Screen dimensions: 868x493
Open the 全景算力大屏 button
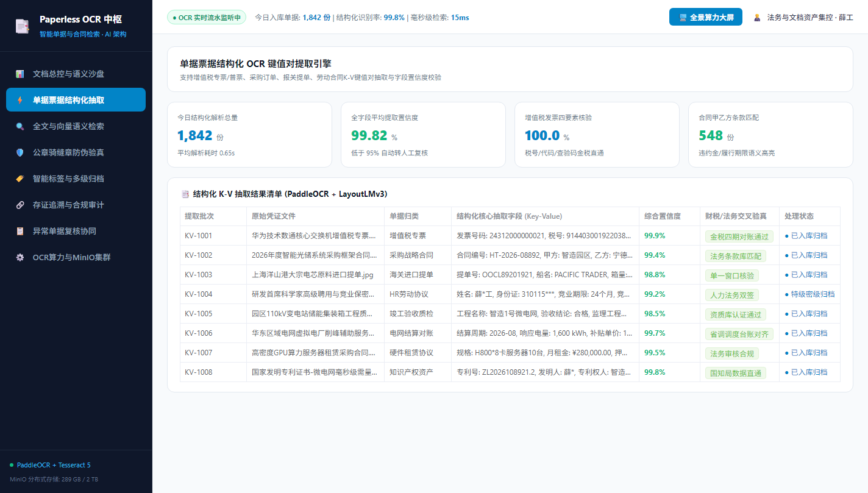[x=706, y=17]
